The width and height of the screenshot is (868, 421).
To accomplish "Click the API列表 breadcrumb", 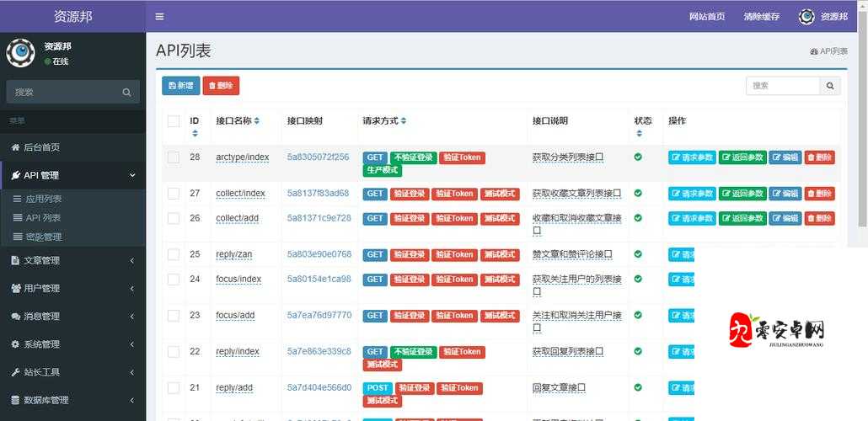I will pyautogui.click(x=828, y=51).
